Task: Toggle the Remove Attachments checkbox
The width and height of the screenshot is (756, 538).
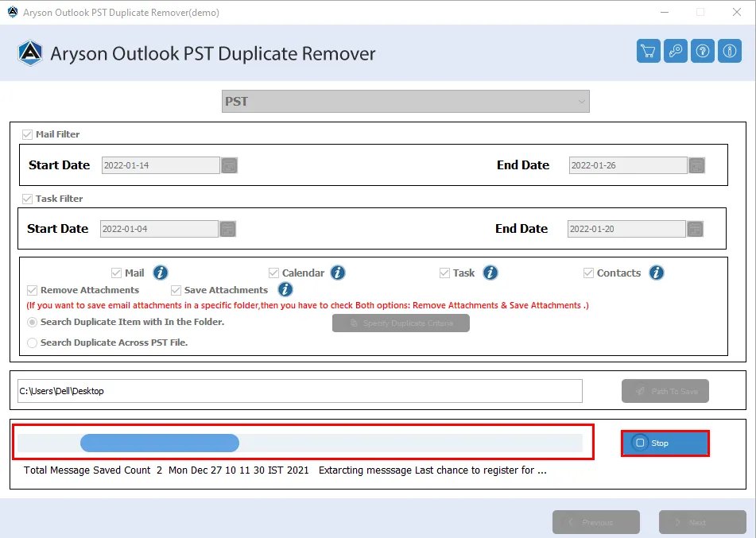Action: pos(33,290)
